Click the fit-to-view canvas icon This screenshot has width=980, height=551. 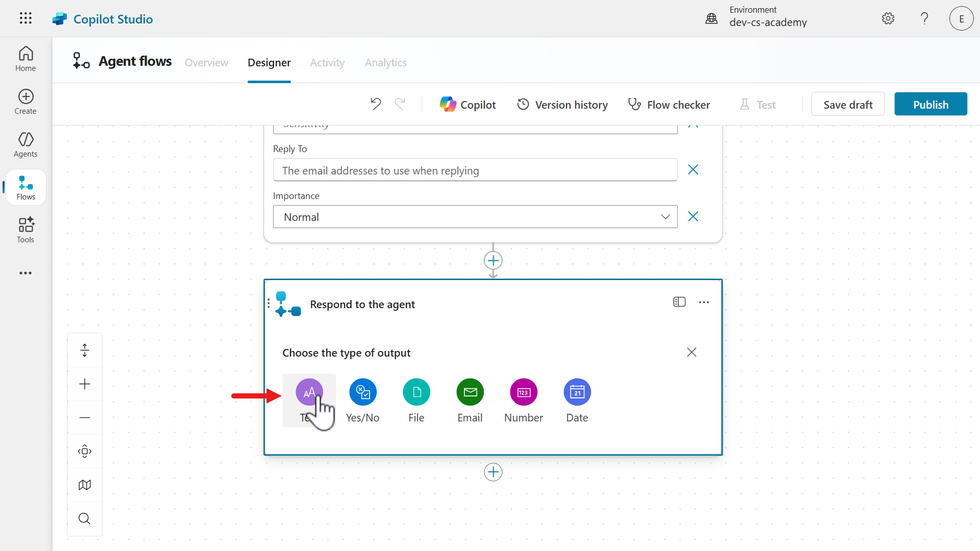[85, 451]
